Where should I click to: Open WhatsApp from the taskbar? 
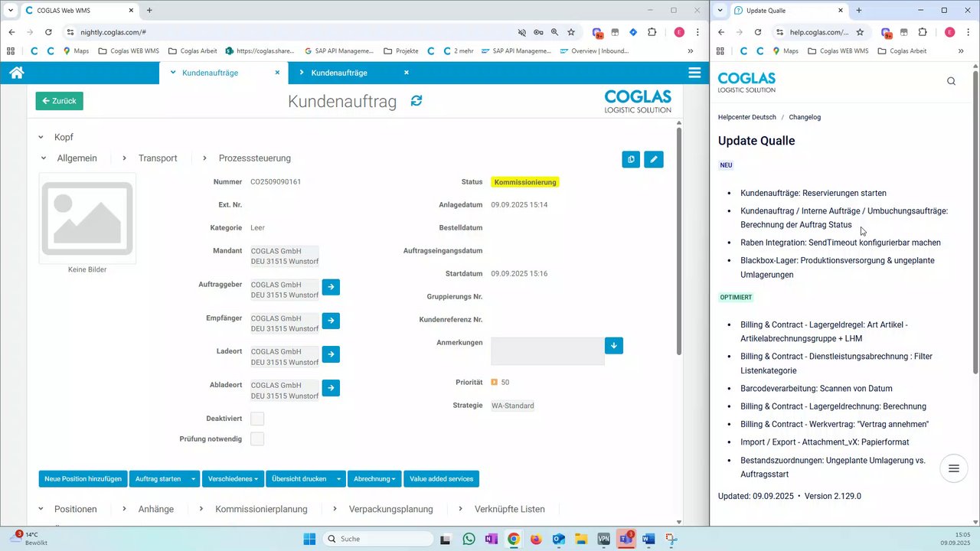[469, 539]
